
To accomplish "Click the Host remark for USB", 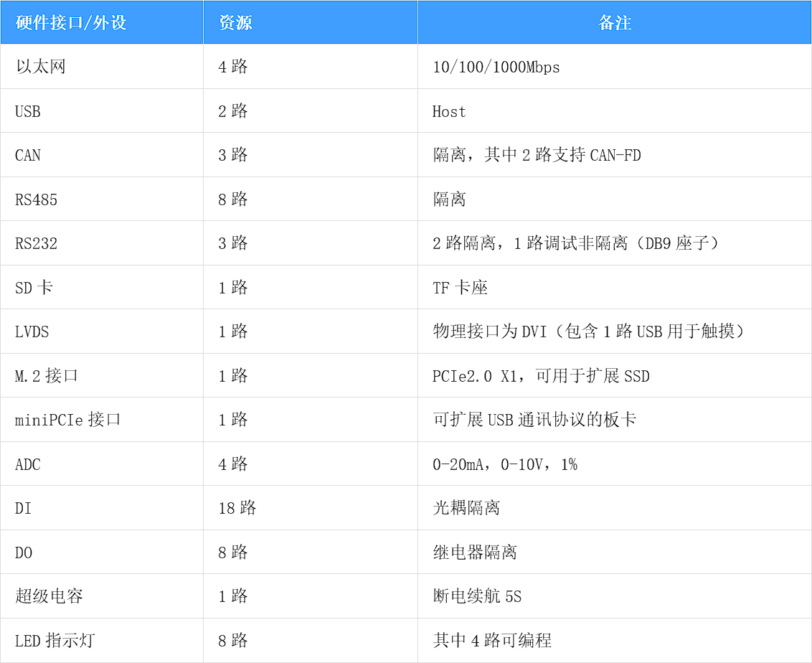I will [449, 111].
